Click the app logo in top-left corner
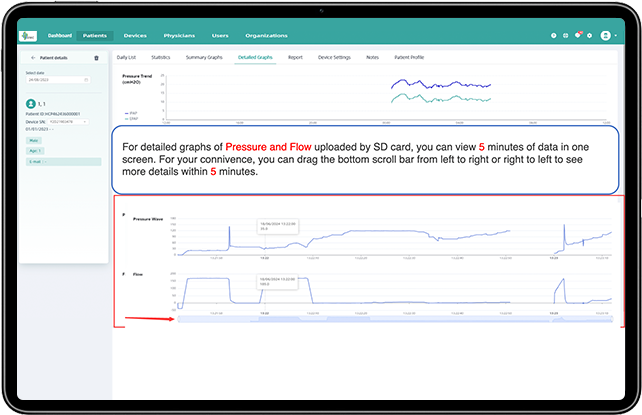The height and width of the screenshot is (415, 642). [x=25, y=36]
